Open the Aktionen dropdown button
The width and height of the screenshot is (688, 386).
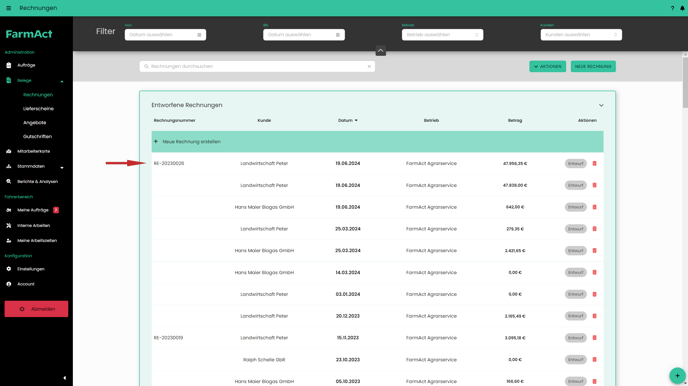coord(548,66)
